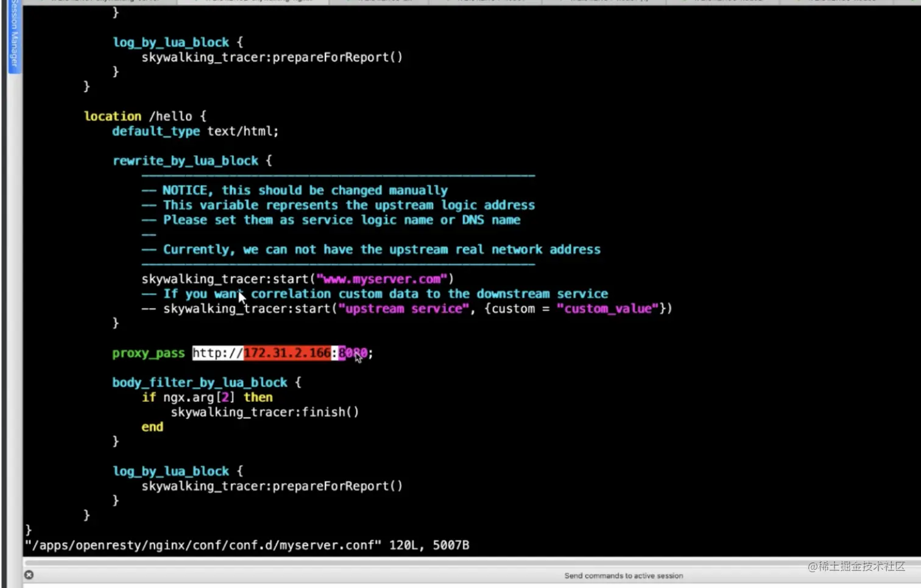Screen dimensions: 921x588
Task: Click the 'rewrite_by_lua_block {' line
Action: (x=192, y=161)
